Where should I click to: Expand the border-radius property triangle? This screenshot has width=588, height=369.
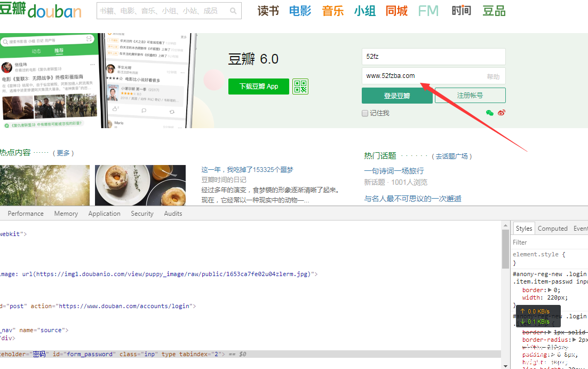click(575, 340)
